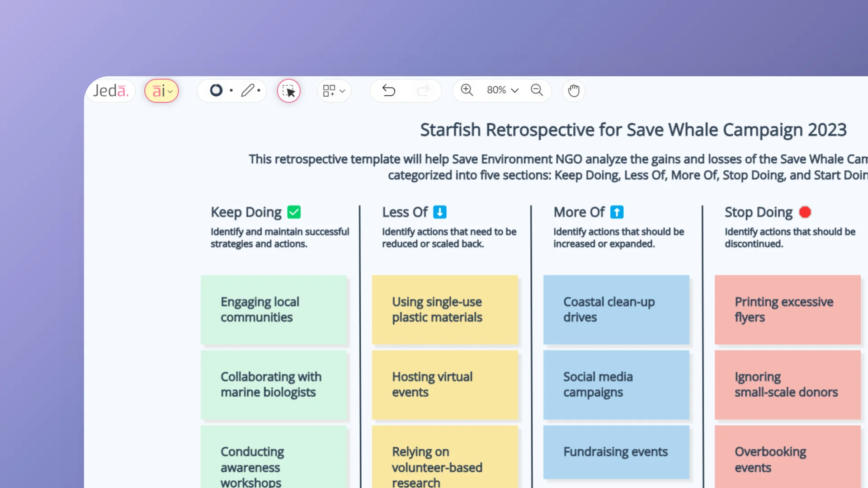Select the pen drawing tool

click(248, 90)
